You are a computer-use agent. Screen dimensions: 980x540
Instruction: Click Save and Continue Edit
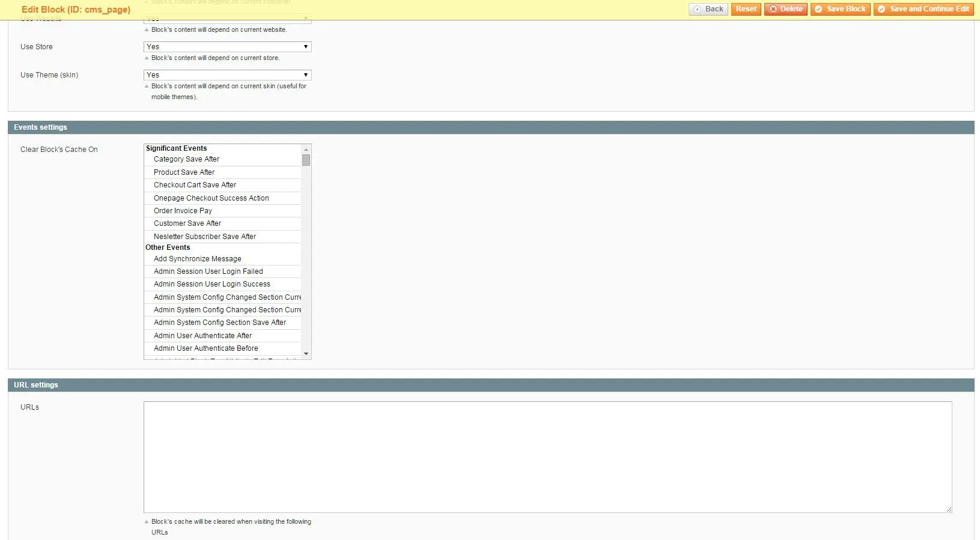tap(924, 9)
